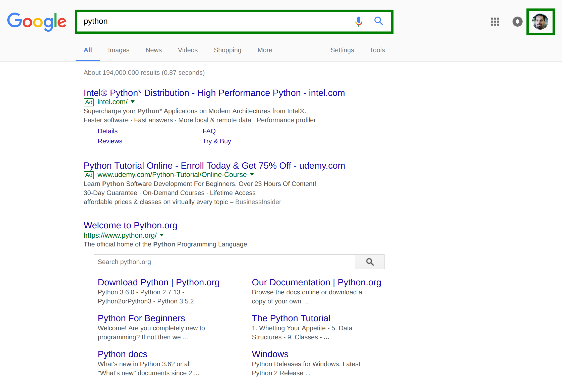The height and width of the screenshot is (392, 562).
Task: Open Welcome to Python.org result
Action: (x=130, y=225)
